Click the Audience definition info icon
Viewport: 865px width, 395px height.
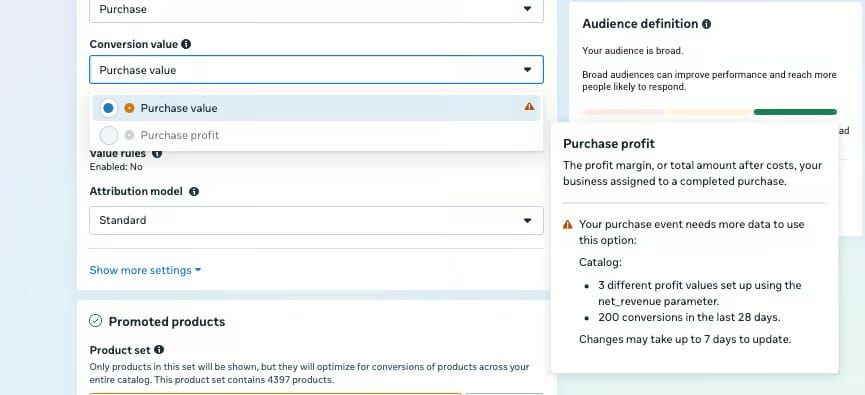[706, 24]
